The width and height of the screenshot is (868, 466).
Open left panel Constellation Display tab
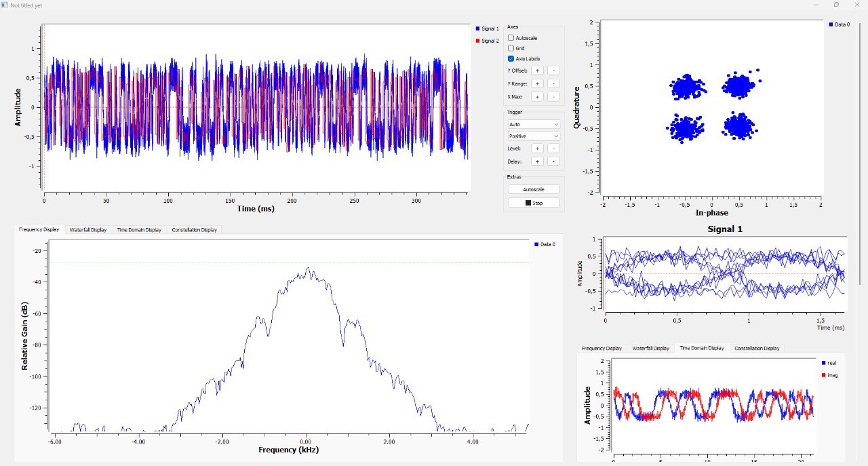pyautogui.click(x=194, y=230)
